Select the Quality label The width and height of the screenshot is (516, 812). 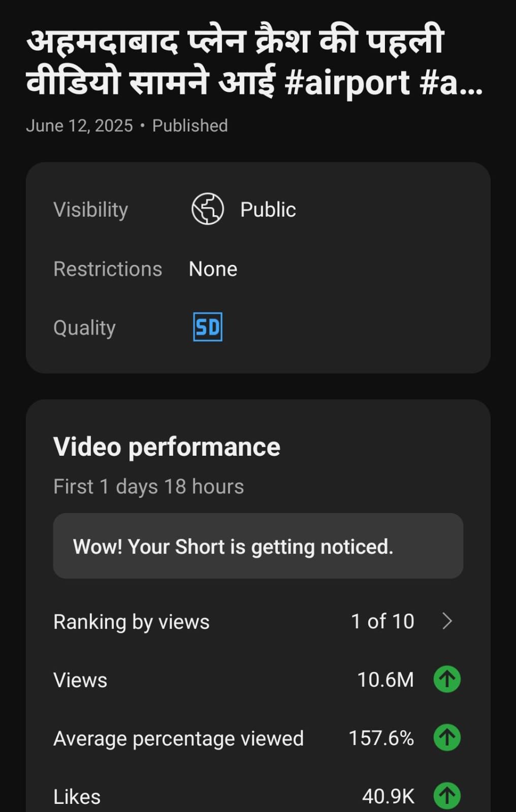(x=84, y=328)
